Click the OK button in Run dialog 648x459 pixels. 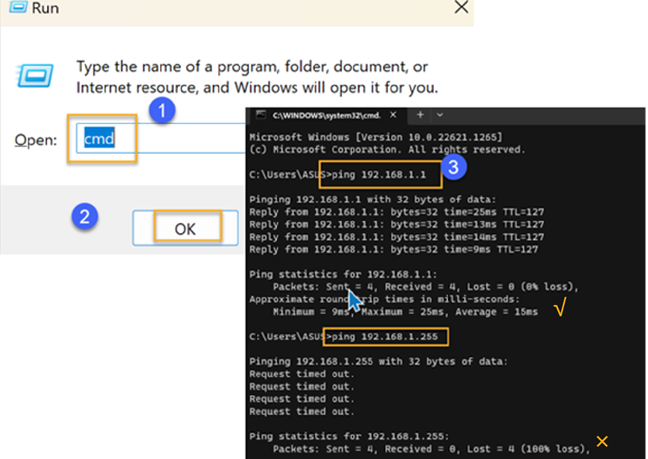(x=185, y=228)
